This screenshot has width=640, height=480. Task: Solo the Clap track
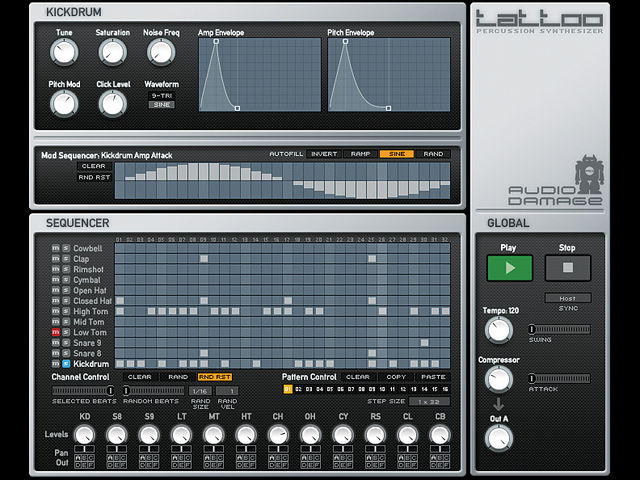tap(66, 259)
